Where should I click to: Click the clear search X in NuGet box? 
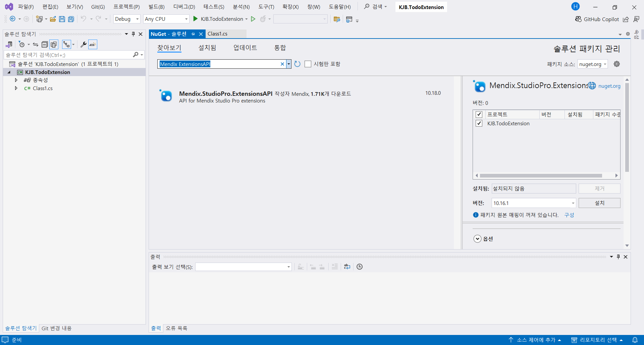(282, 64)
